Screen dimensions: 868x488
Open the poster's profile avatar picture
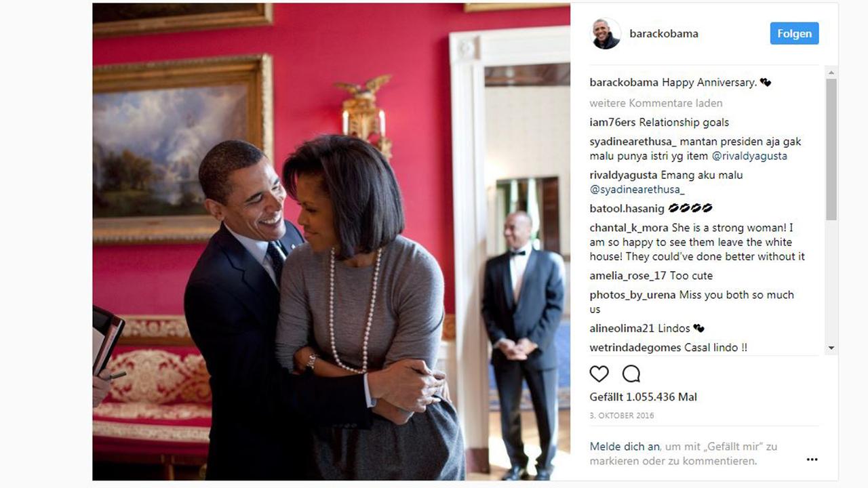tap(606, 34)
